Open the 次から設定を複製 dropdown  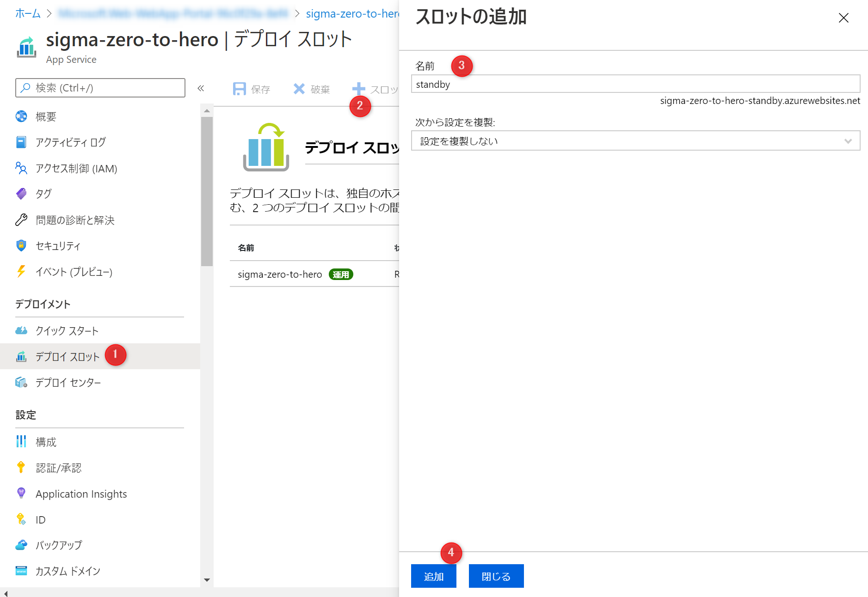[635, 141]
